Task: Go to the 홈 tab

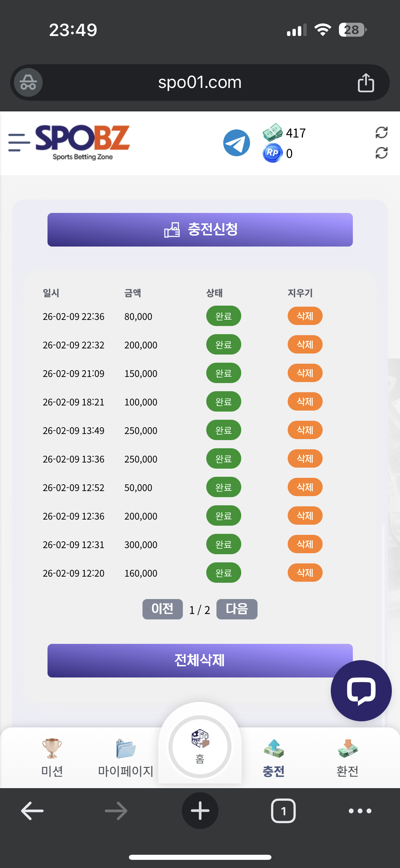Action: pyautogui.click(x=200, y=747)
